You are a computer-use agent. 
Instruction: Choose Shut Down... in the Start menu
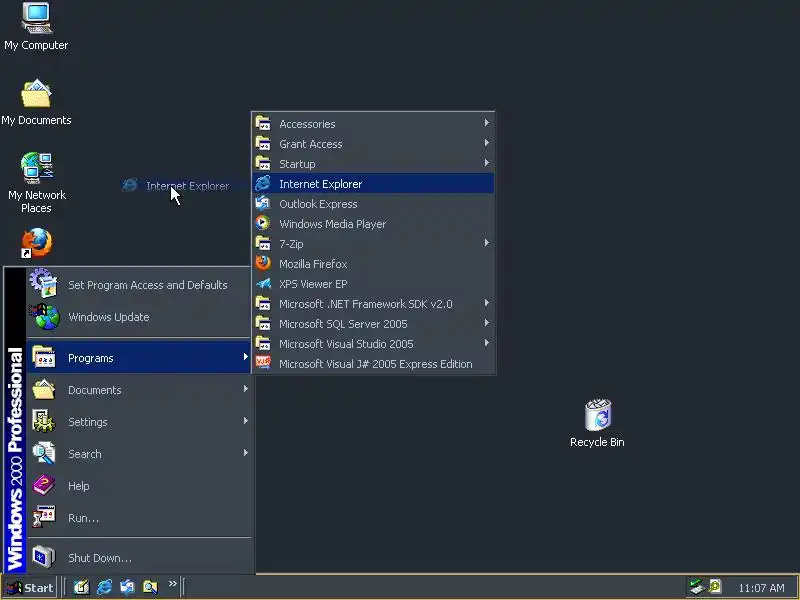pyautogui.click(x=139, y=558)
